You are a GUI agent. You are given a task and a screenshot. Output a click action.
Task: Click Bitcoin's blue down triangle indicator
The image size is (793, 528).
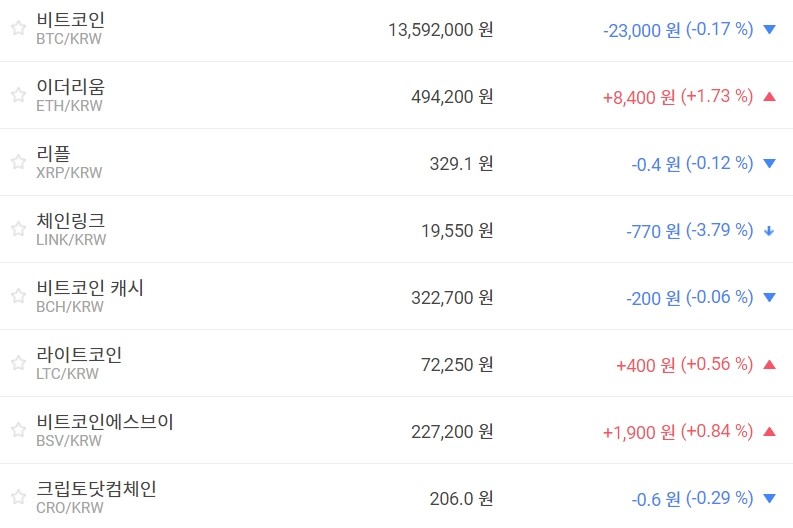769,30
